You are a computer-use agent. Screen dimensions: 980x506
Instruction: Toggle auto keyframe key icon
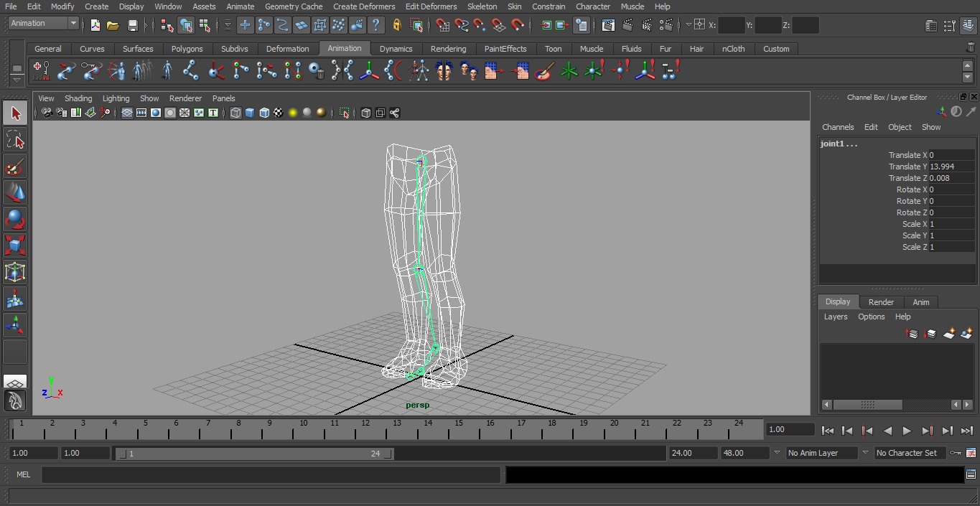pyautogui.click(x=956, y=453)
